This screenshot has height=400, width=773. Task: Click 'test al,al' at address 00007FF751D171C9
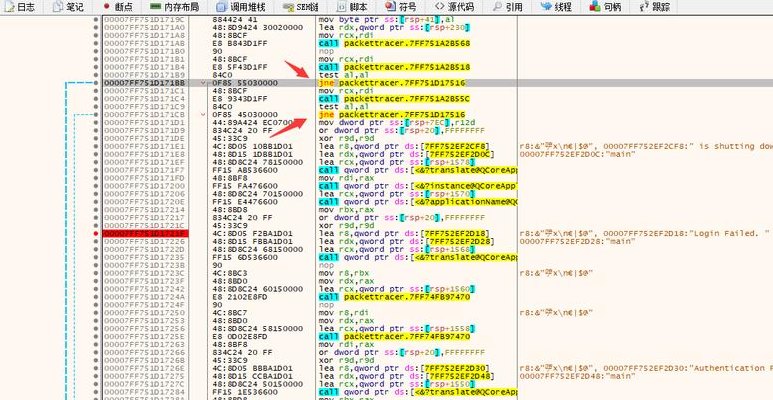[338, 107]
